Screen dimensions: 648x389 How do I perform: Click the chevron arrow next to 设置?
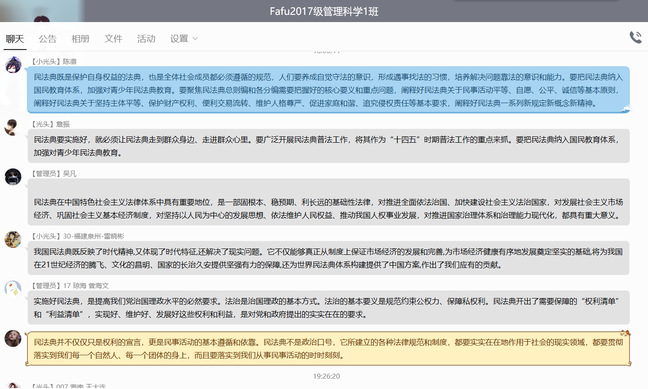point(195,39)
